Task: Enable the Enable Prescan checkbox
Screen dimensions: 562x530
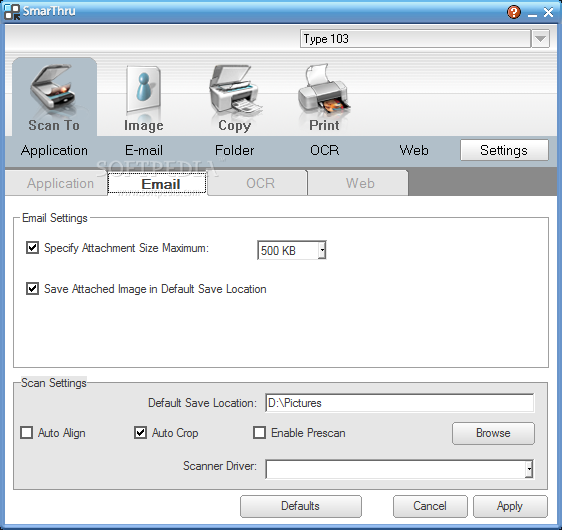Action: point(259,433)
